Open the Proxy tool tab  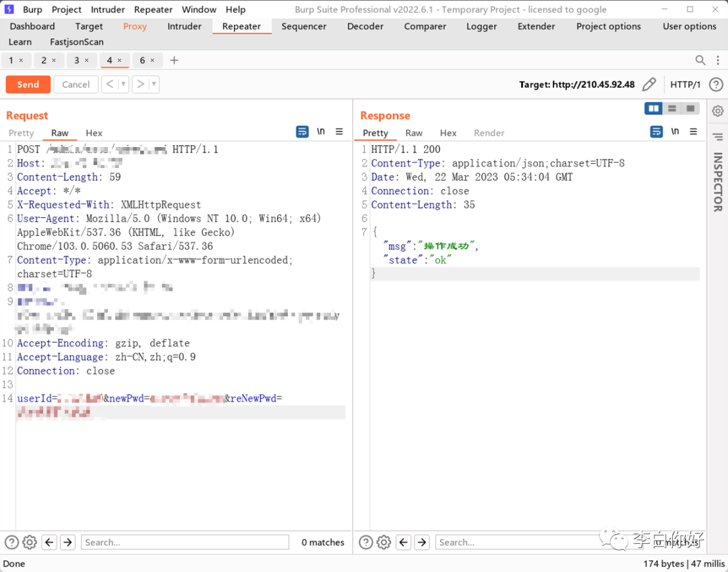135,26
